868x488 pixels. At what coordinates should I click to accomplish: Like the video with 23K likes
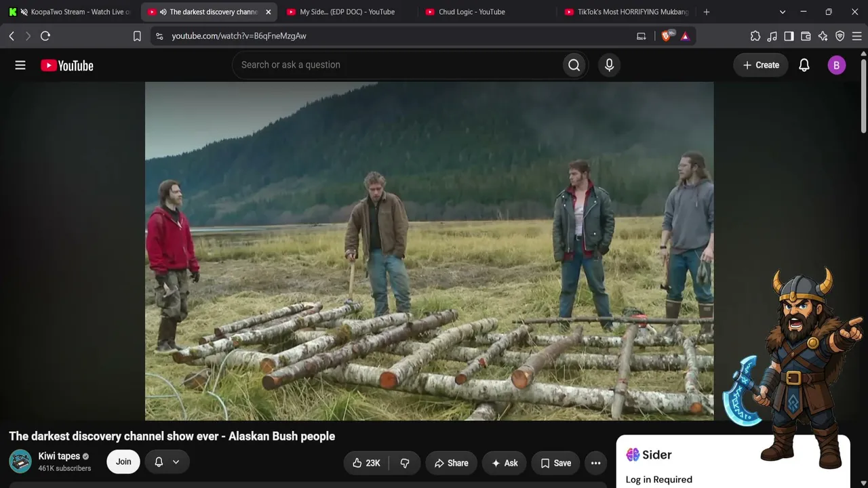(x=366, y=463)
